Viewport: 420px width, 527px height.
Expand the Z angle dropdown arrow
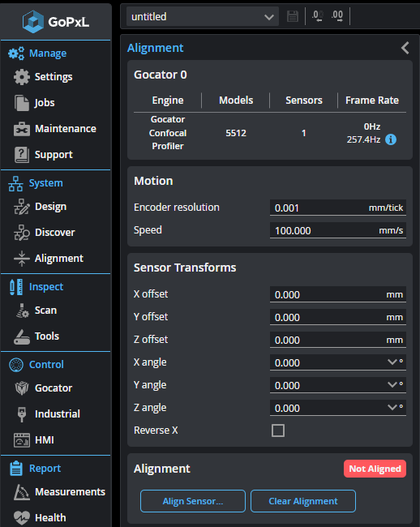[392, 407]
